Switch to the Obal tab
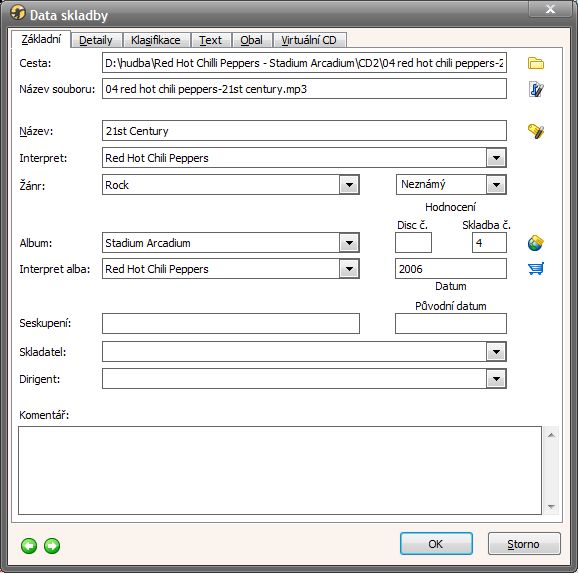The width and height of the screenshot is (578, 573). [252, 40]
